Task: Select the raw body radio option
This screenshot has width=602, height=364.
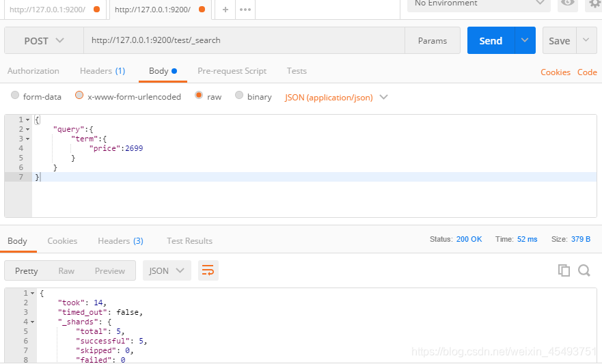Action: click(x=199, y=95)
